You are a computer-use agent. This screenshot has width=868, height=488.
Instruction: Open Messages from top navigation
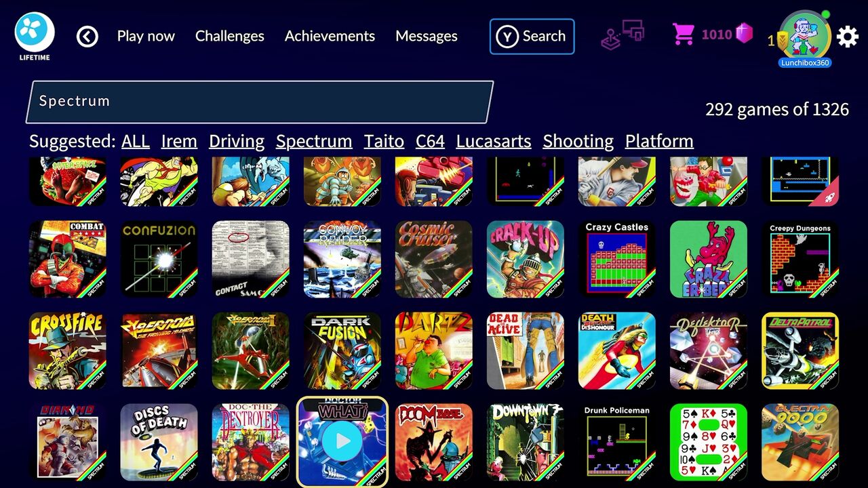pyautogui.click(x=427, y=36)
